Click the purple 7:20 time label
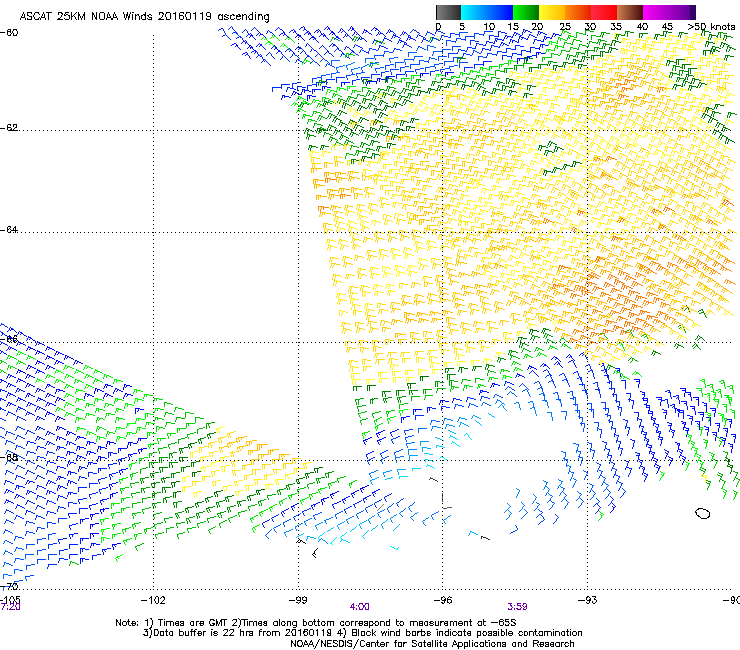Viewport: 740px width, 650px height. point(10,607)
